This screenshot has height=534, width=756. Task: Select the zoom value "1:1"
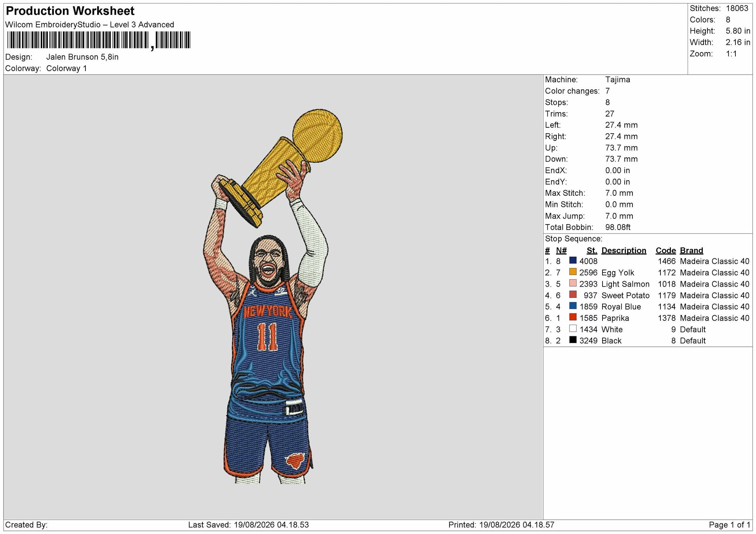pyautogui.click(x=731, y=54)
